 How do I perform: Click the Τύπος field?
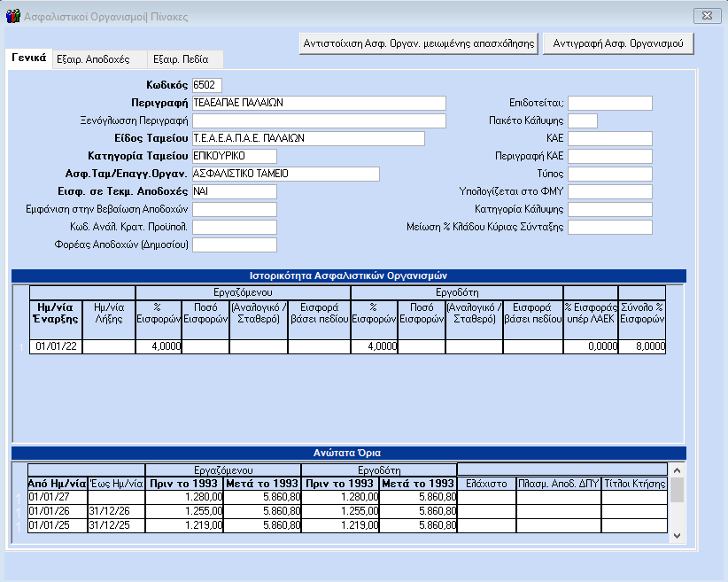(x=610, y=174)
